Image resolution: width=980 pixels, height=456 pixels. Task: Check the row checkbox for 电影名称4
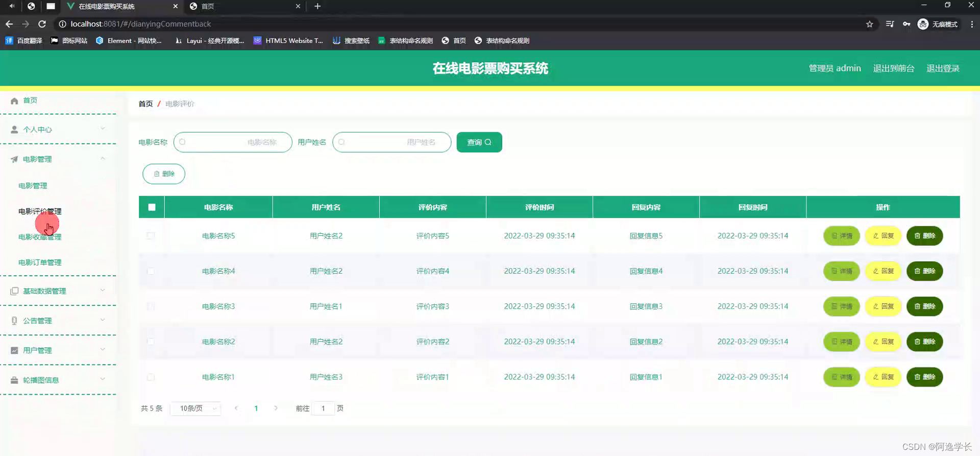click(x=151, y=271)
